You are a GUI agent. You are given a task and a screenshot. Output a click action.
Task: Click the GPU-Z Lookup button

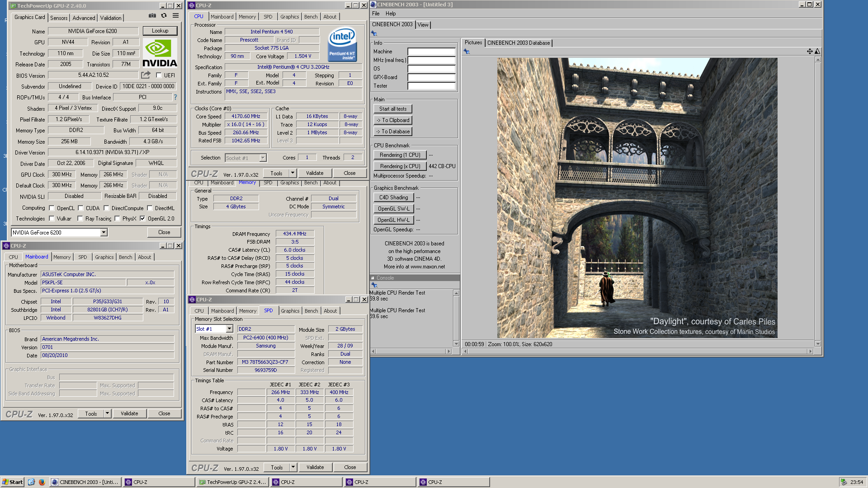click(160, 31)
